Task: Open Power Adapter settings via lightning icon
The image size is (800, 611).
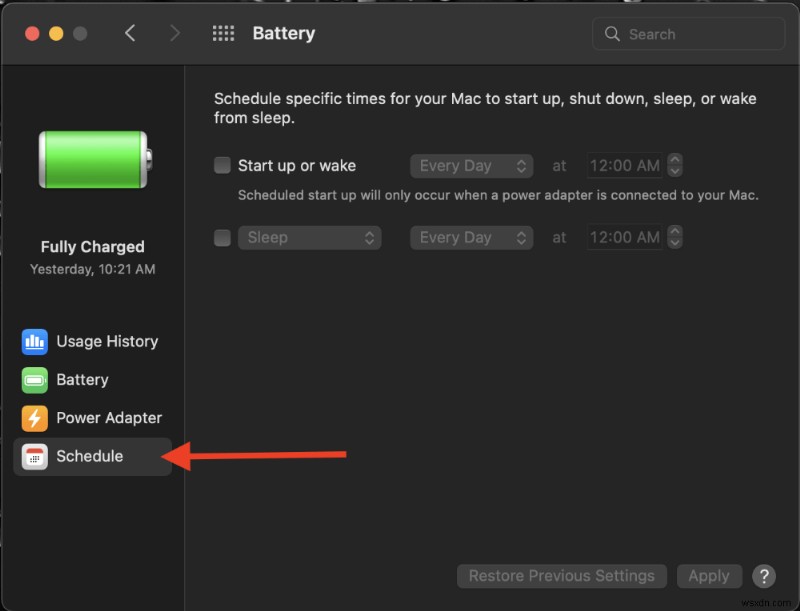Action: tap(34, 418)
